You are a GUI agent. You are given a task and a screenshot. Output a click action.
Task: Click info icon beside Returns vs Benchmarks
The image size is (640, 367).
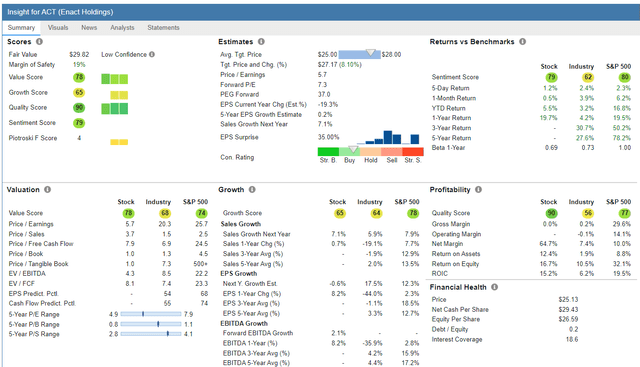[522, 42]
